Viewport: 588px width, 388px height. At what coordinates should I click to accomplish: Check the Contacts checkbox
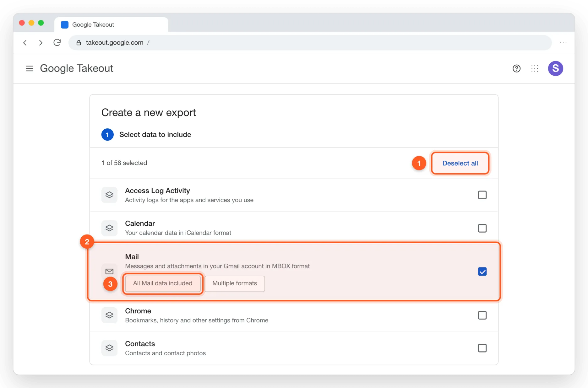tap(482, 348)
